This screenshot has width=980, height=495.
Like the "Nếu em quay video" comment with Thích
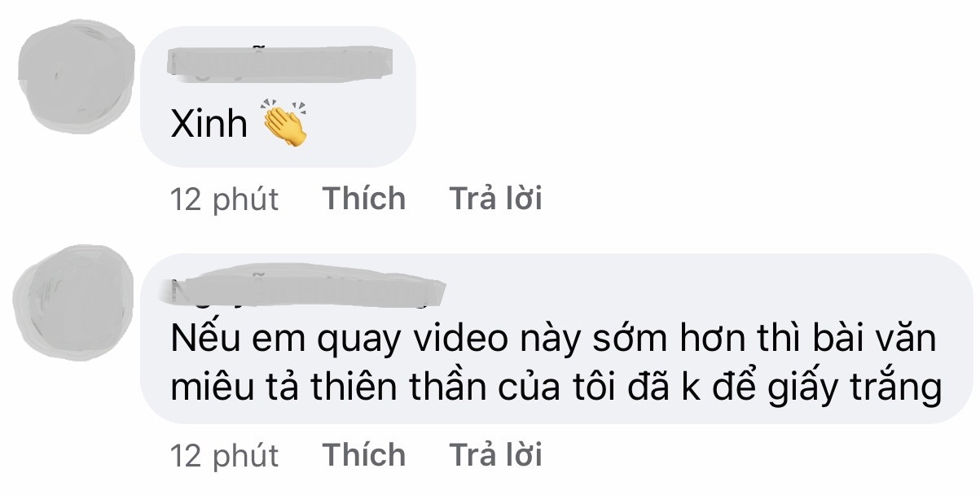point(364,455)
